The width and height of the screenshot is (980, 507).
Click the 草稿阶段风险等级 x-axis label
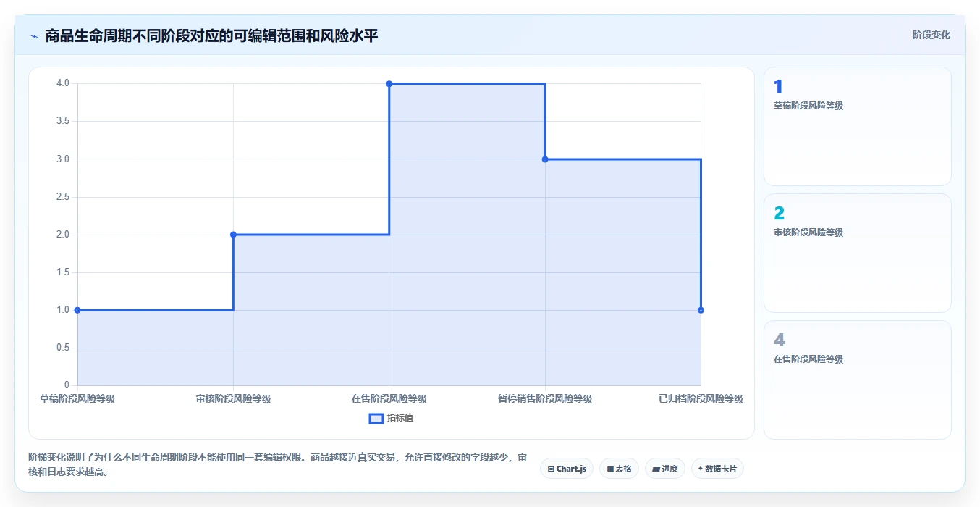click(x=77, y=398)
